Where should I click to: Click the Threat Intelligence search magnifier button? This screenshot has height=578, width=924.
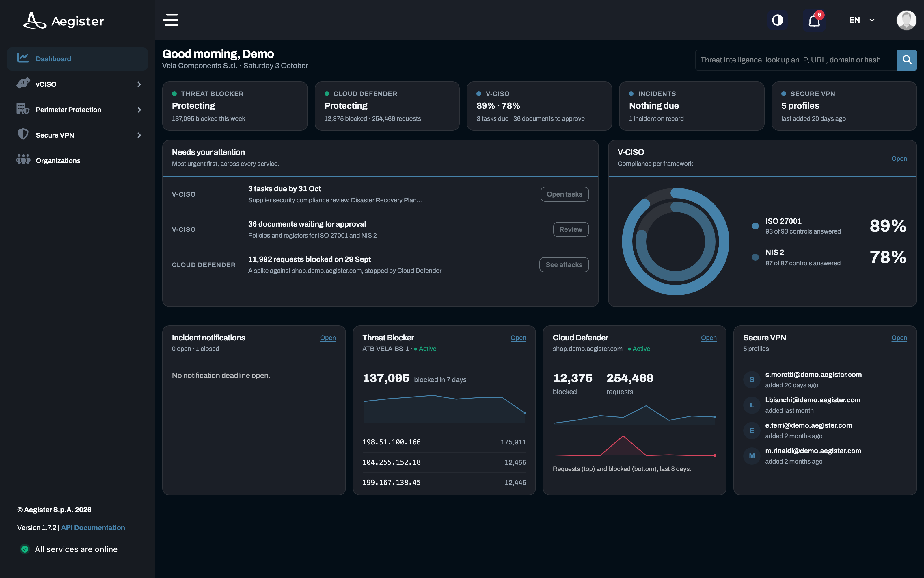pyautogui.click(x=907, y=60)
